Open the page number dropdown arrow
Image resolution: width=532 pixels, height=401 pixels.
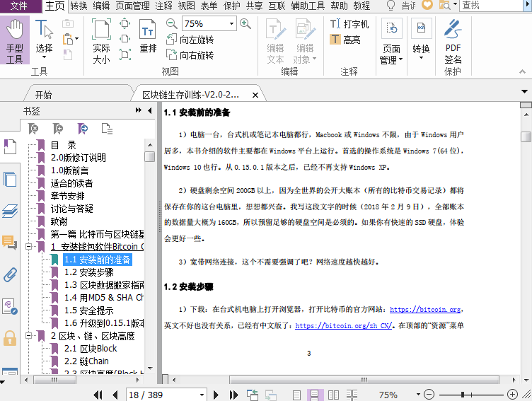pos(202,395)
